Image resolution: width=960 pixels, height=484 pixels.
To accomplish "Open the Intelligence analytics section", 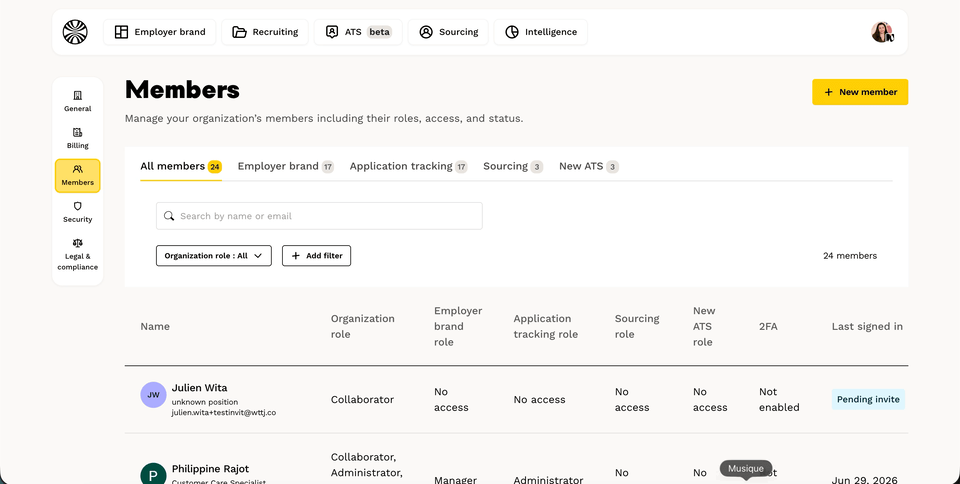I will (x=541, y=32).
